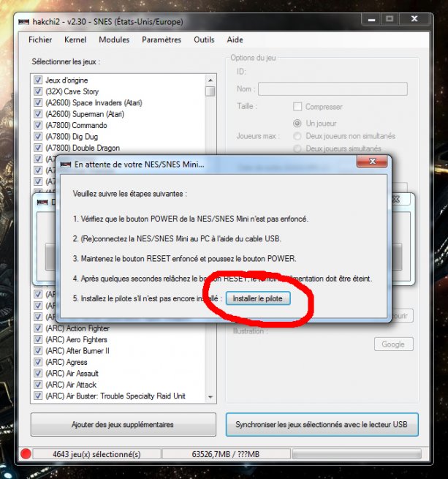This screenshot has width=448, height=479.
Task: Uncheck (A7800) Commando checkbox
Action: pos(38,125)
